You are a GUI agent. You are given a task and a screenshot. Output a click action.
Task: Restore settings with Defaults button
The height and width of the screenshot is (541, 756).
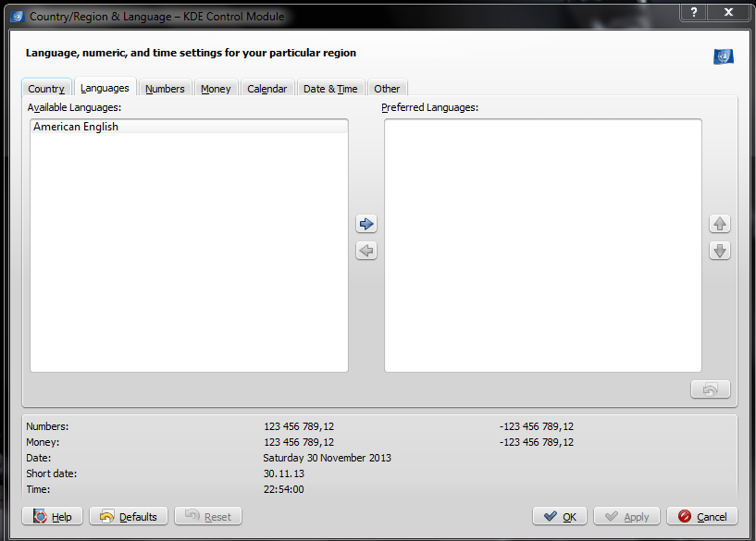[x=129, y=516]
